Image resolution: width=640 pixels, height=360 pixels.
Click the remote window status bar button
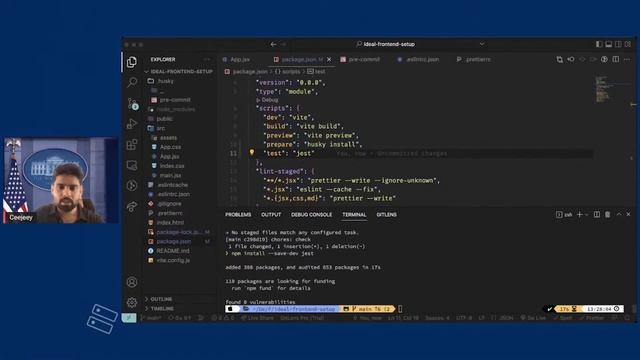point(129,318)
